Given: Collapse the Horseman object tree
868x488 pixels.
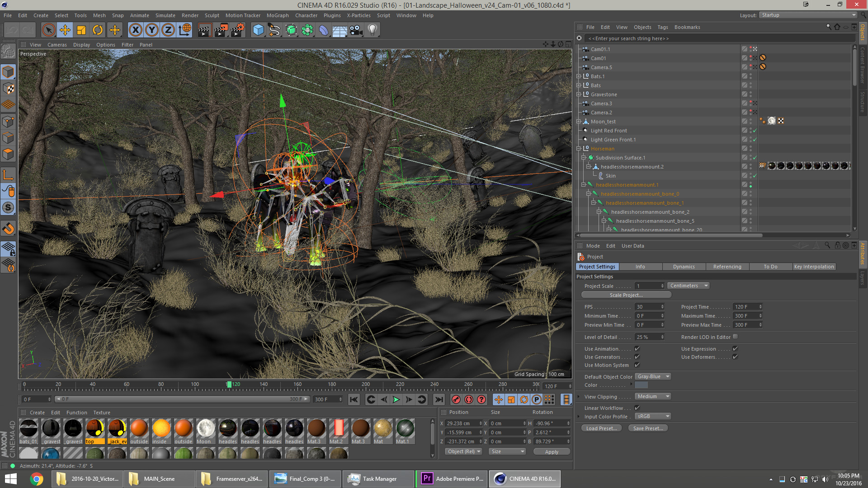Looking at the screenshot, I should (x=579, y=149).
